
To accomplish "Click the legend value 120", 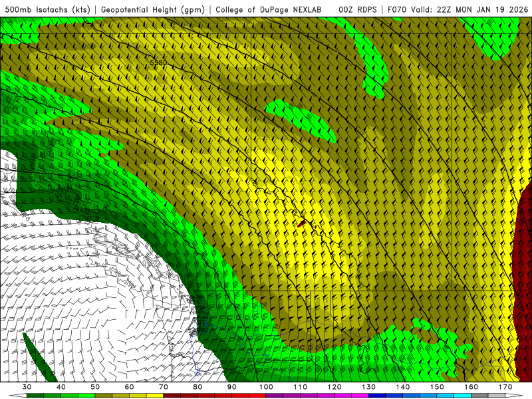I will coord(334,387).
